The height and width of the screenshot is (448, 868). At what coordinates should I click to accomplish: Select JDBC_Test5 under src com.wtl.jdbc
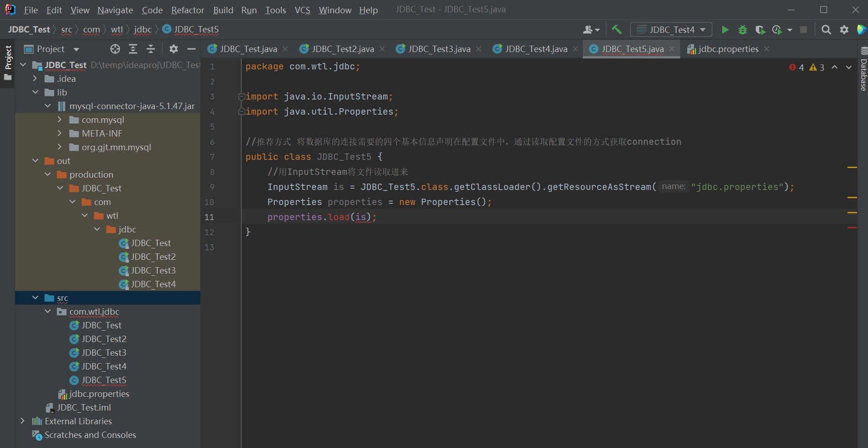(104, 380)
